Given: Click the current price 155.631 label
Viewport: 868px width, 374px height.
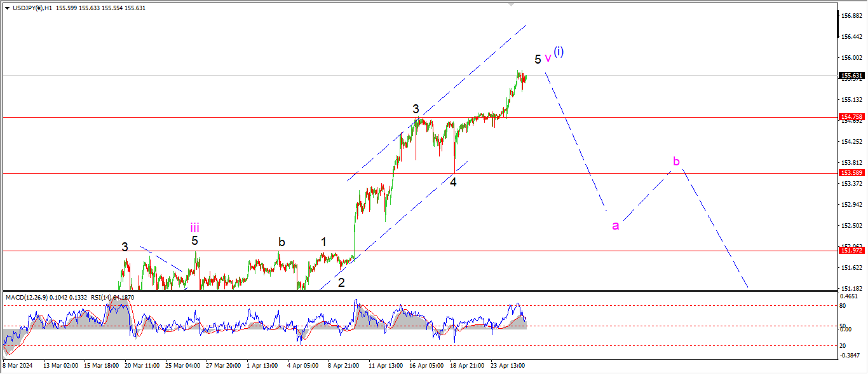Looking at the screenshot, I should 851,75.
